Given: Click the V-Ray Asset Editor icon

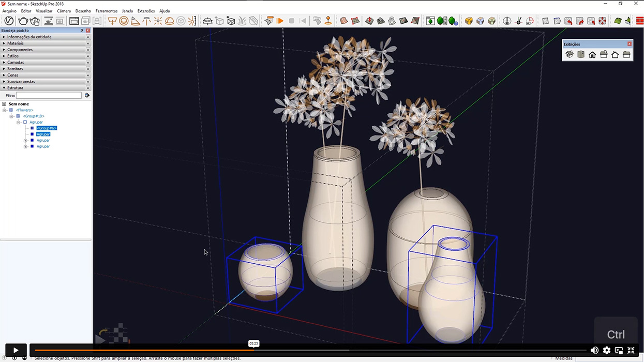Looking at the screenshot, I should [x=9, y=21].
